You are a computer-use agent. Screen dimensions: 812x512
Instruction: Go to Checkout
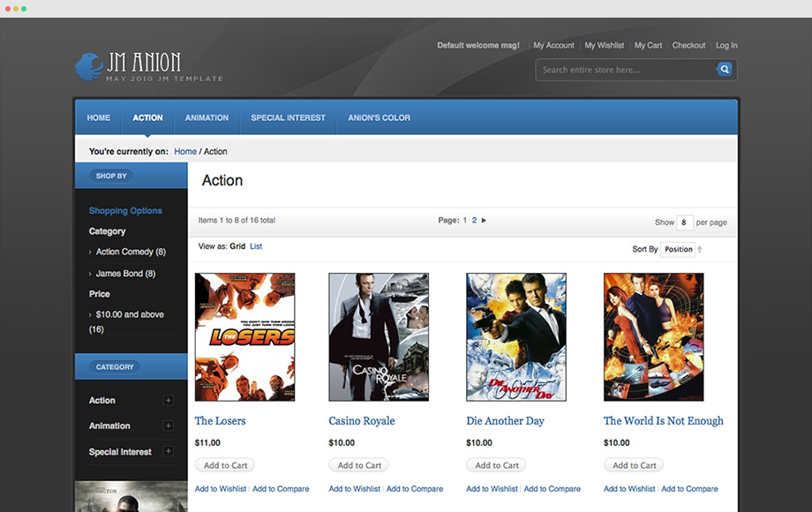[688, 46]
